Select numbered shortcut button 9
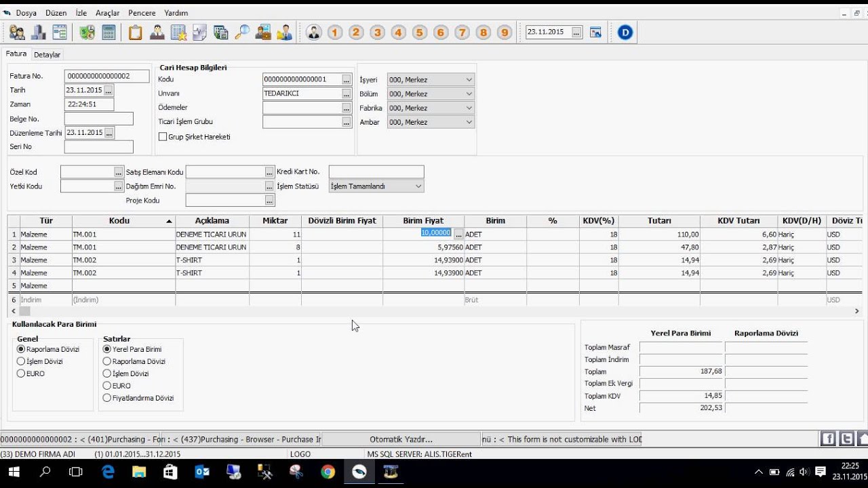This screenshot has height=488, width=868. [504, 32]
